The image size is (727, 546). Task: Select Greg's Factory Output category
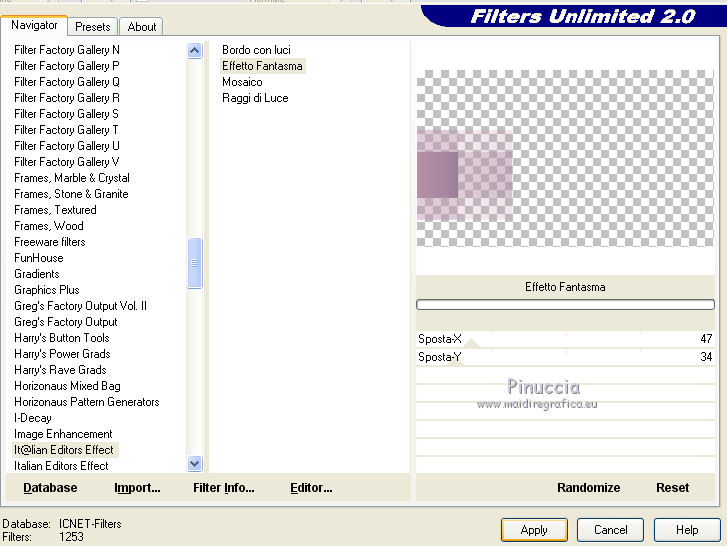(x=65, y=322)
